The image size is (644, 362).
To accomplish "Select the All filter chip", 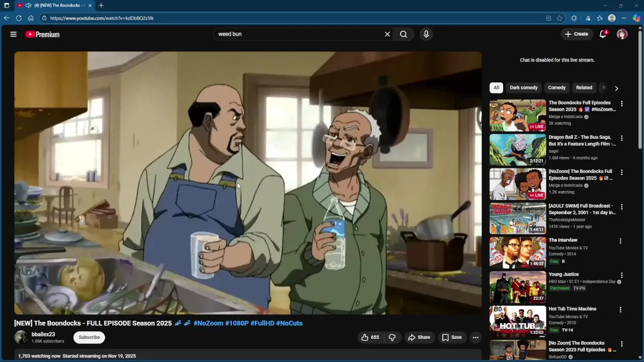I will (496, 87).
